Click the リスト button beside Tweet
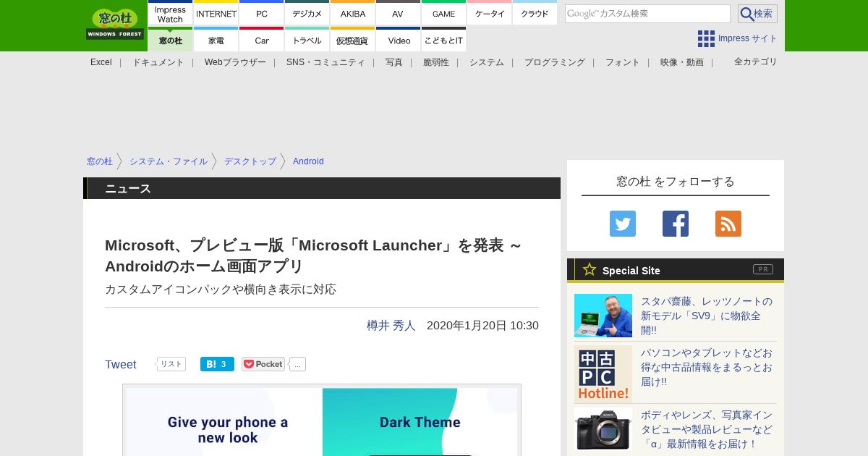The width and height of the screenshot is (868, 456). click(171, 364)
